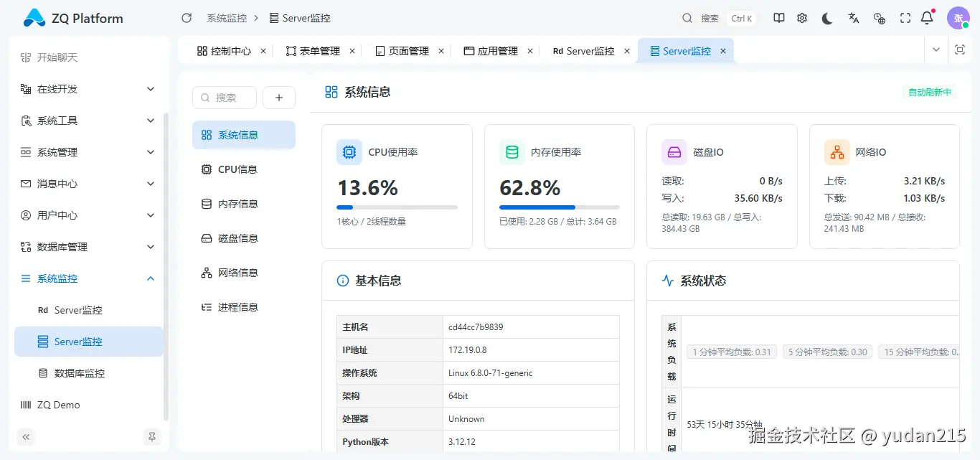The image size is (980, 460).
Task: Click the pin sidebar icon
Action: (x=152, y=436)
